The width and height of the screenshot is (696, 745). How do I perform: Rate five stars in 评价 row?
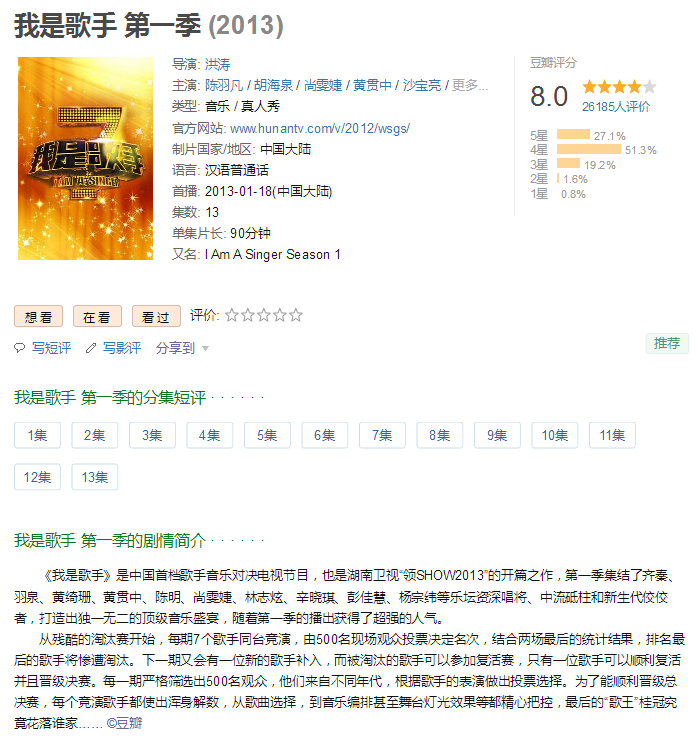point(296,315)
